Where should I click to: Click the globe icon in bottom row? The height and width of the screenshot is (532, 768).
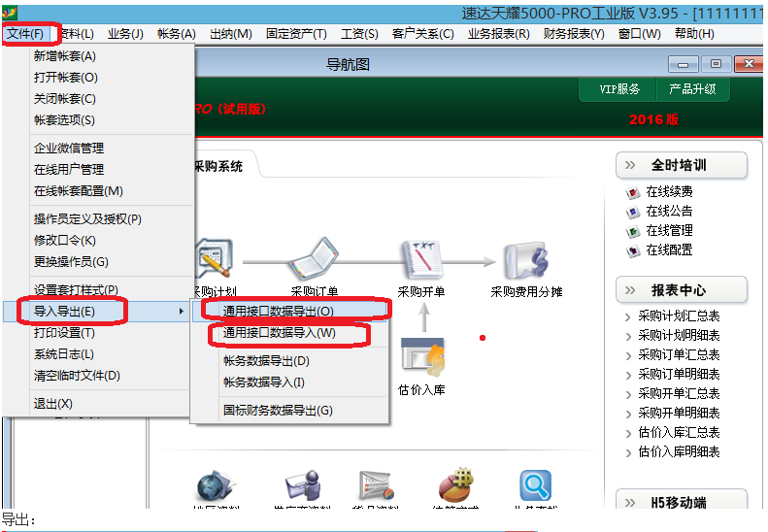pos(216,485)
